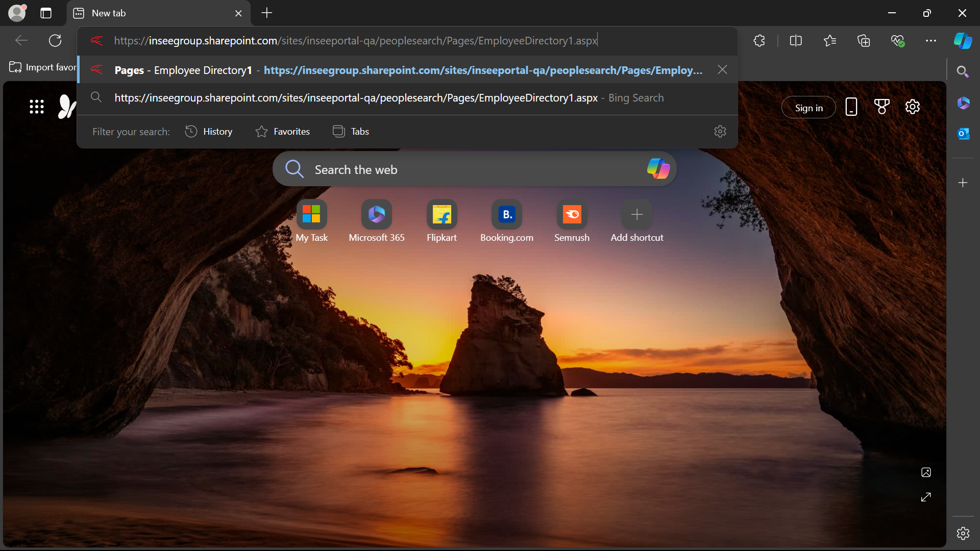Open page settings gear on new tab
Viewport: 980px width, 551px height.
pyautogui.click(x=912, y=107)
